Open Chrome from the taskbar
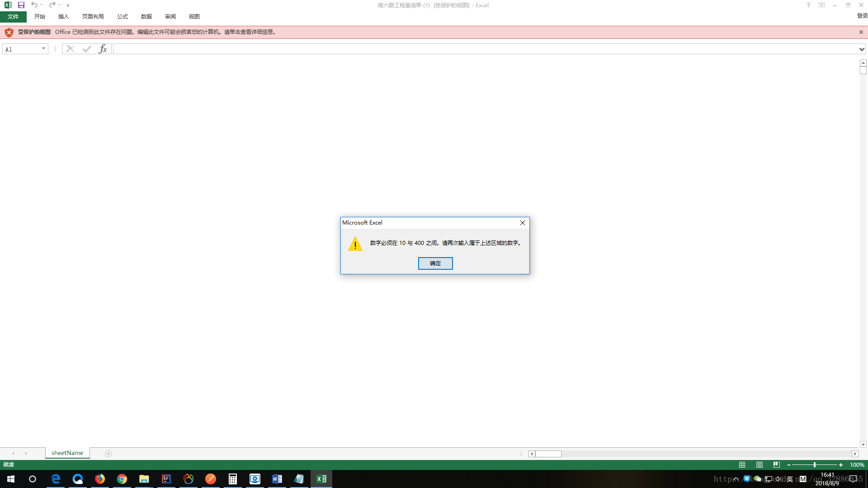The image size is (868, 488). (x=122, y=479)
